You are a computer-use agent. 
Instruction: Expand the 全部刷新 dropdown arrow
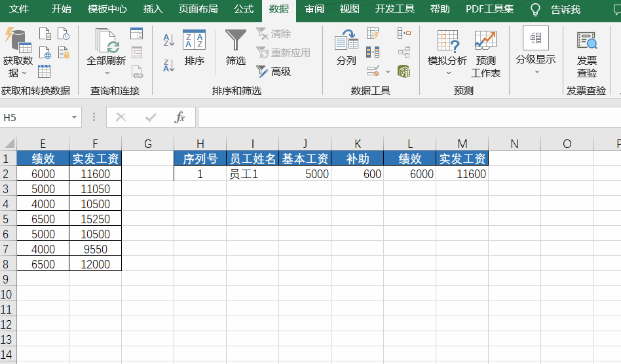[107, 73]
